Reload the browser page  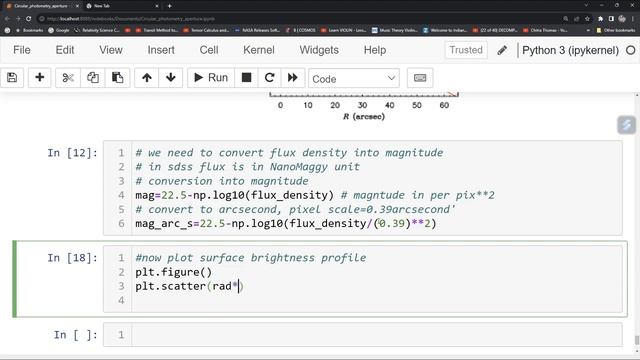tap(29, 19)
